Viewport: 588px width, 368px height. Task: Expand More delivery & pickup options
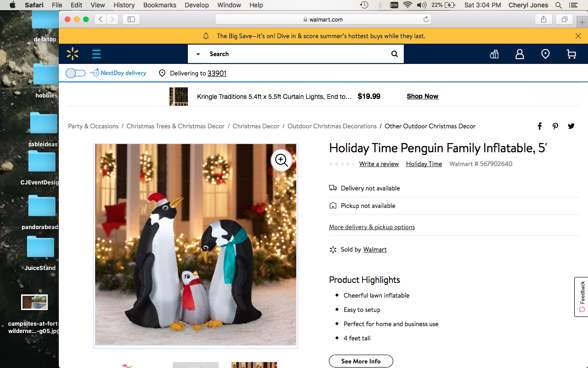pos(372,227)
